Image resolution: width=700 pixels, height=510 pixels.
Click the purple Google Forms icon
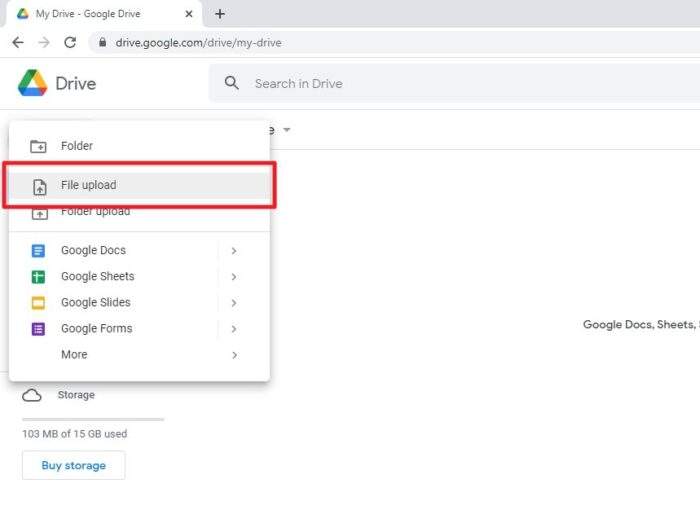38,329
